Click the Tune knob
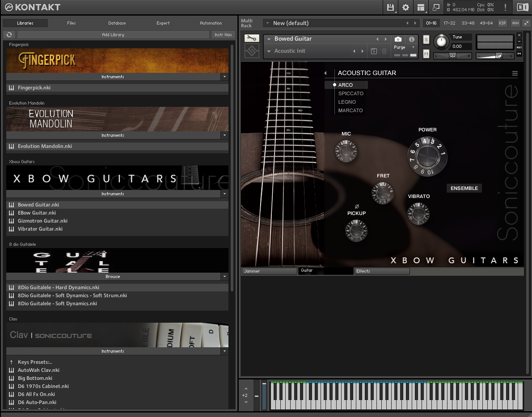This screenshot has width=532, height=417. (x=441, y=42)
